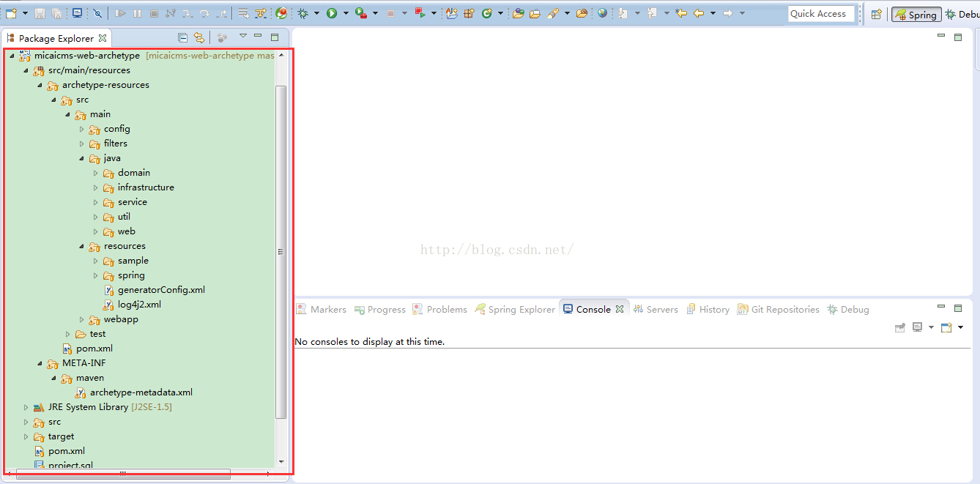
Task: Click the Step Over icon
Action: coord(204,13)
